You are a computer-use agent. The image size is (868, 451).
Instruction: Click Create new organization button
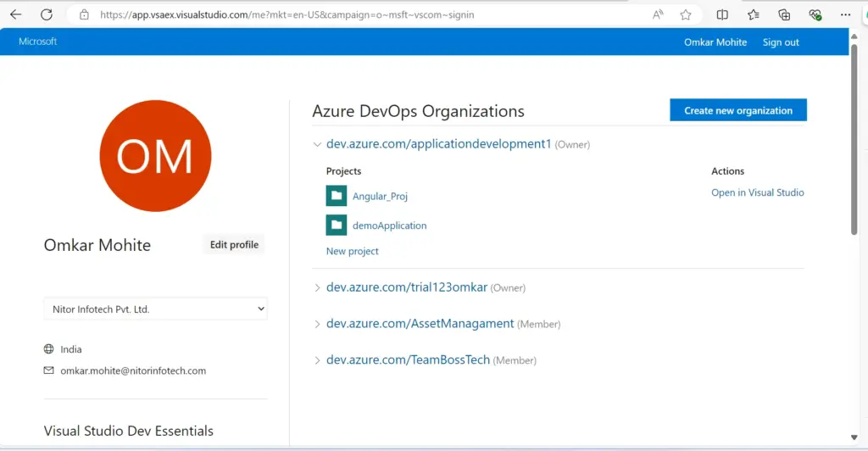coord(738,110)
